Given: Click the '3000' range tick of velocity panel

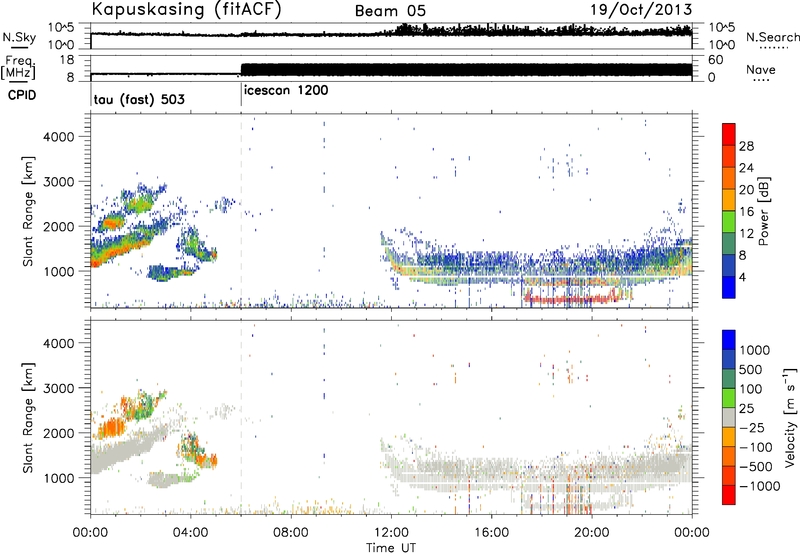Looking at the screenshot, I should (x=59, y=388).
